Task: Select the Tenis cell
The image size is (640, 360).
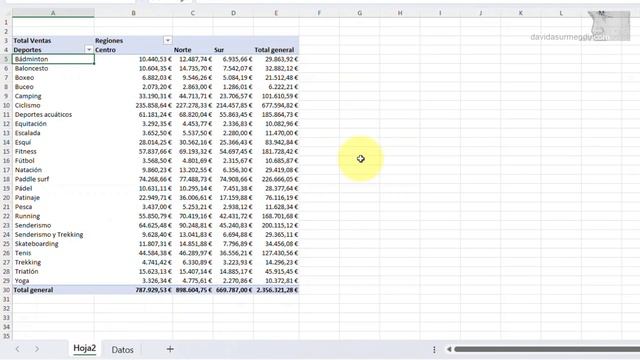Action: [53, 253]
